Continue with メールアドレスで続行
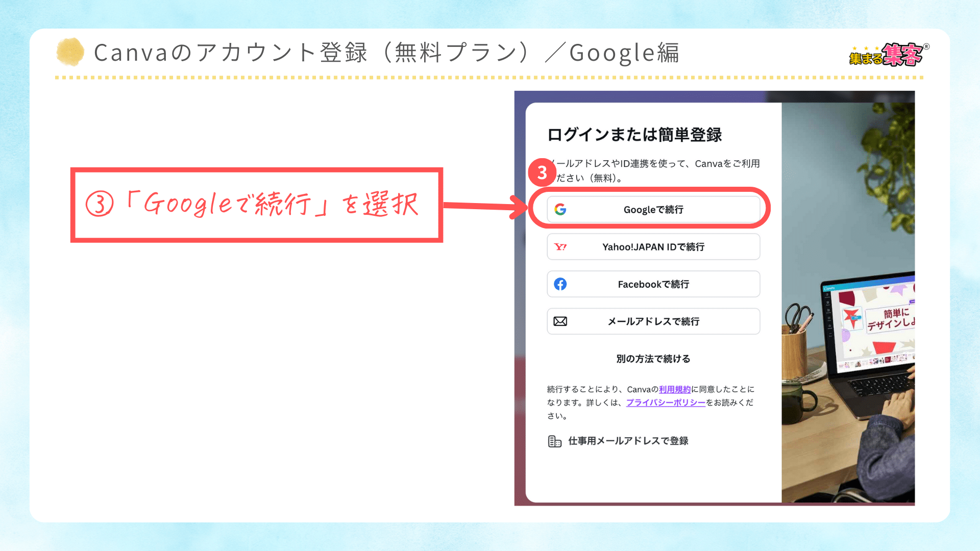980x551 pixels. tap(653, 321)
